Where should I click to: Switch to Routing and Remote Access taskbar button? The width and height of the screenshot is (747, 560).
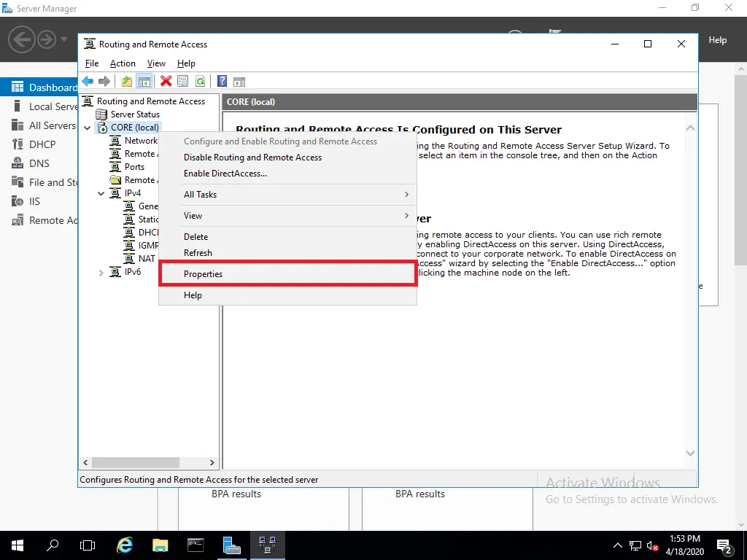[267, 545]
